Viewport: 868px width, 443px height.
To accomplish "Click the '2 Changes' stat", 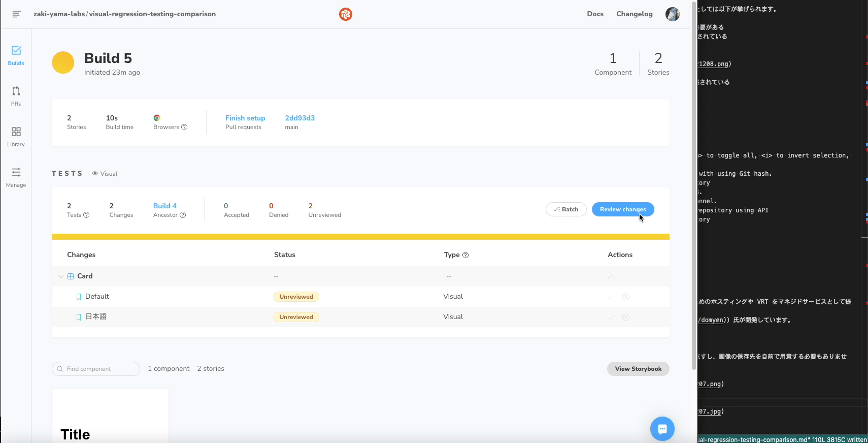I will click(x=121, y=210).
